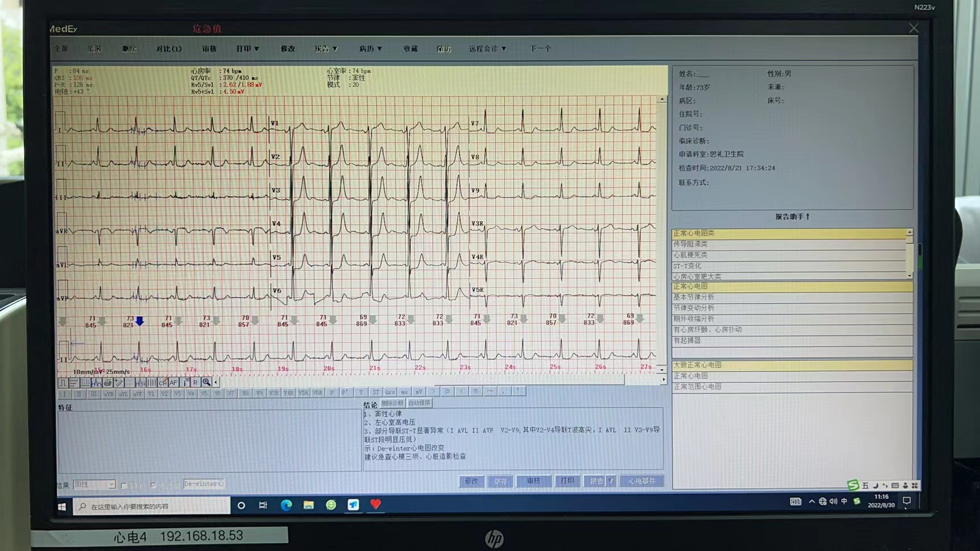Toggle lead II button in lead row
980x551 pixels.
(79, 393)
